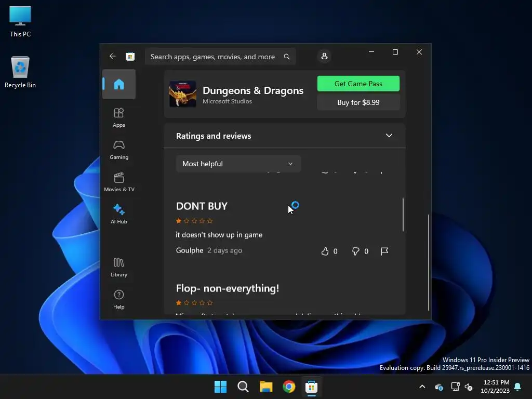Launch Google Chrome from taskbar
Screen dimensions: 532x399
click(289, 387)
